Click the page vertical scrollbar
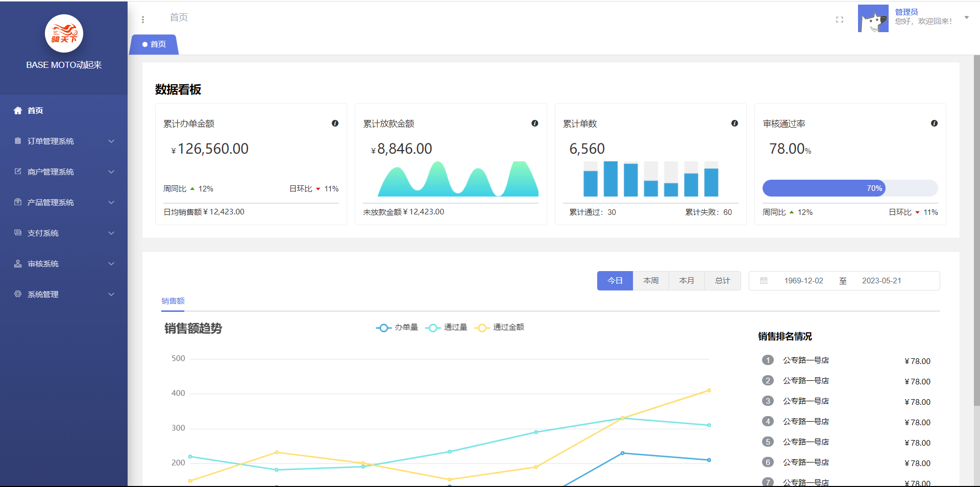 pyautogui.click(x=976, y=230)
